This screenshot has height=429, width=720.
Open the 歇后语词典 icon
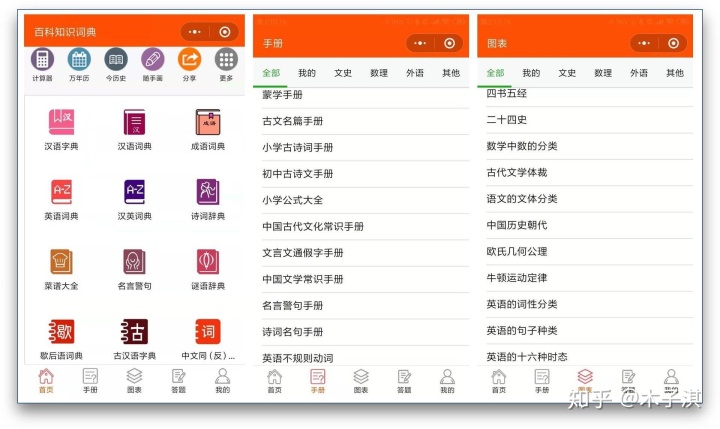(61, 332)
